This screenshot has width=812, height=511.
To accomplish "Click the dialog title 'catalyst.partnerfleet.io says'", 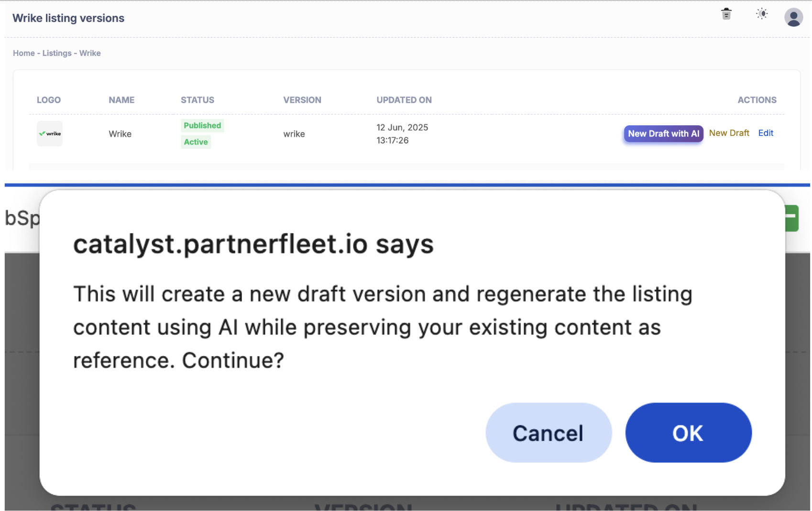I will click(253, 244).
